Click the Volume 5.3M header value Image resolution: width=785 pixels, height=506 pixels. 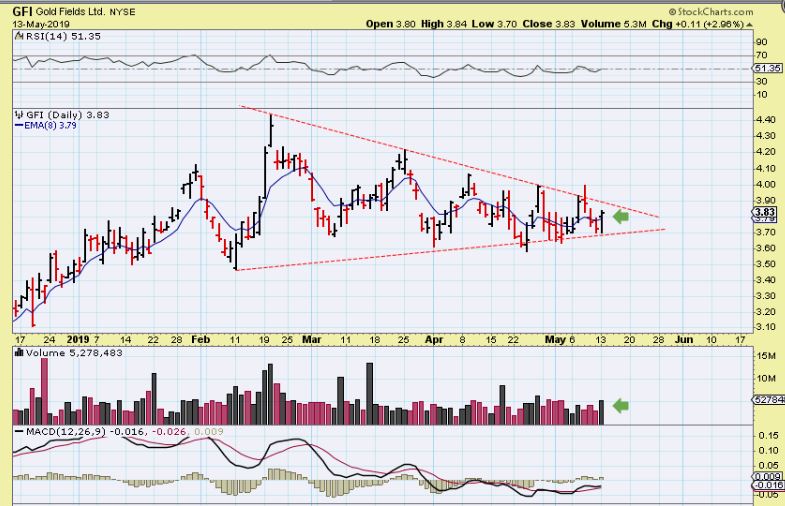[614, 24]
